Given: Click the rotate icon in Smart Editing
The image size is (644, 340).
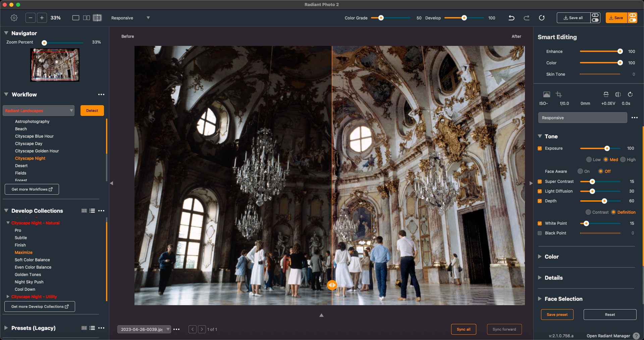Looking at the screenshot, I should 630,94.
